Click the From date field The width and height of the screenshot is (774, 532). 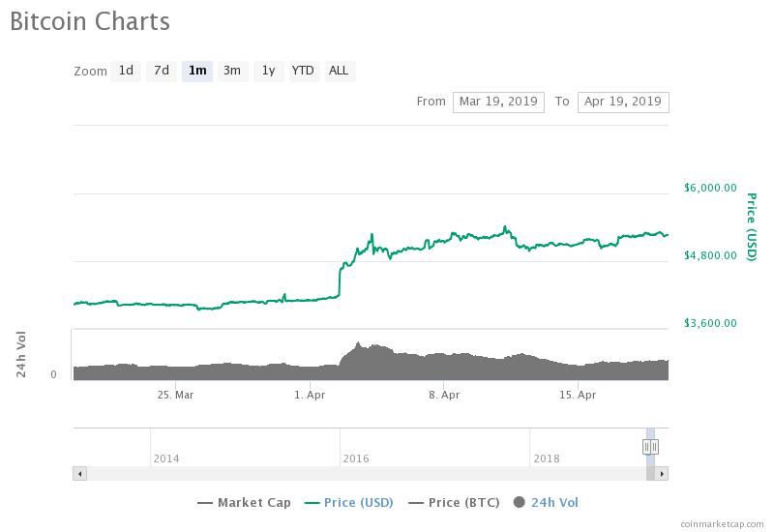(x=498, y=102)
